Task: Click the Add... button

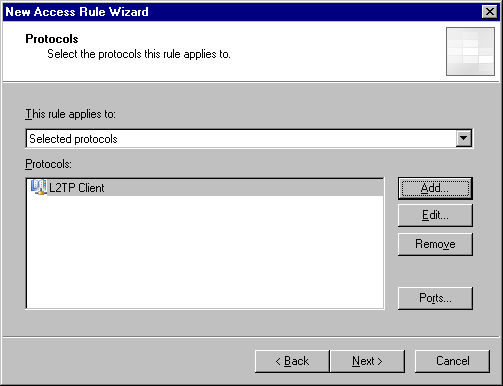Action: click(x=435, y=188)
